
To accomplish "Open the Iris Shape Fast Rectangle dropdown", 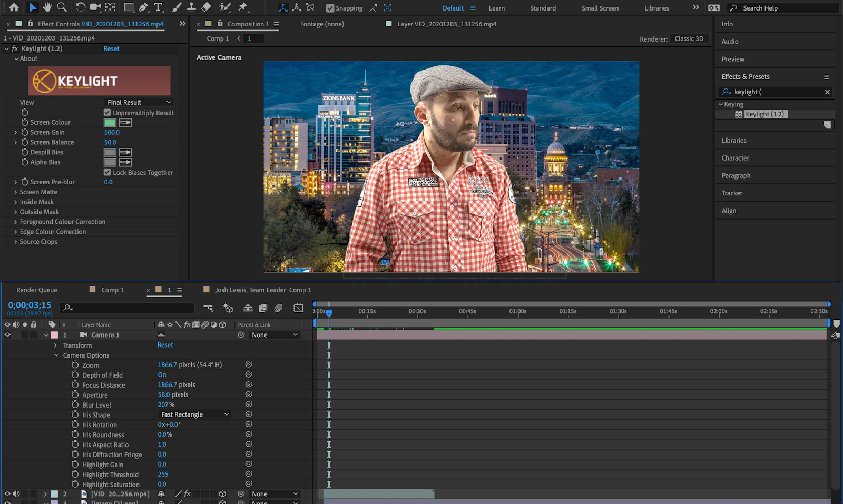I will coord(194,414).
